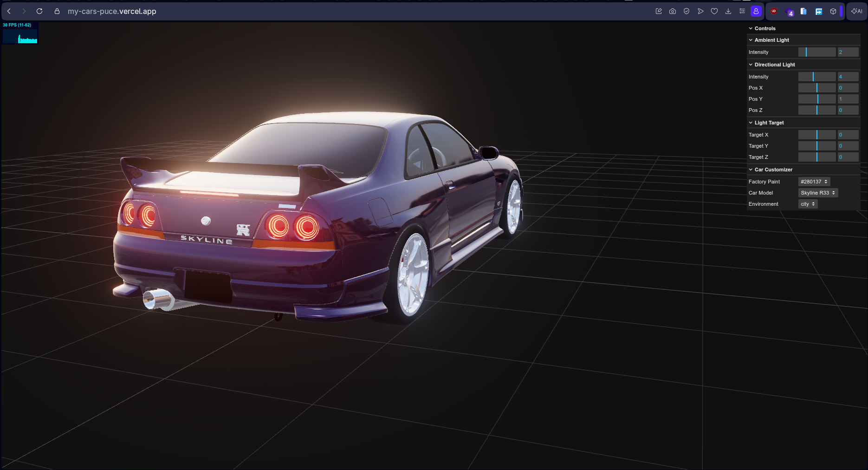Click the FPS stats monitor panel
This screenshot has height=470, width=868.
pyautogui.click(x=20, y=33)
